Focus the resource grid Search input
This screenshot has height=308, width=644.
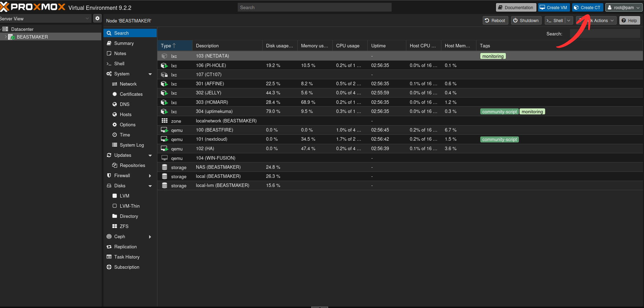pyautogui.click(x=605, y=34)
